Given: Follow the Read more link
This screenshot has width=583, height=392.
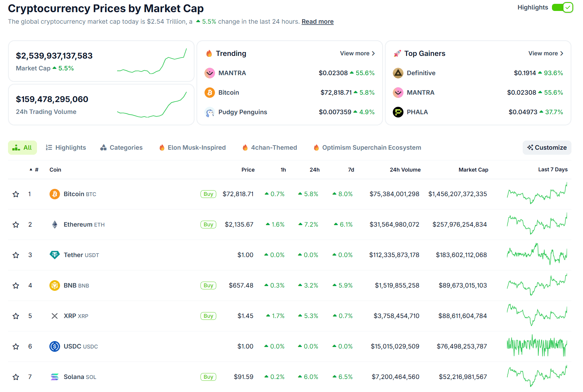Looking at the screenshot, I should 317,22.
